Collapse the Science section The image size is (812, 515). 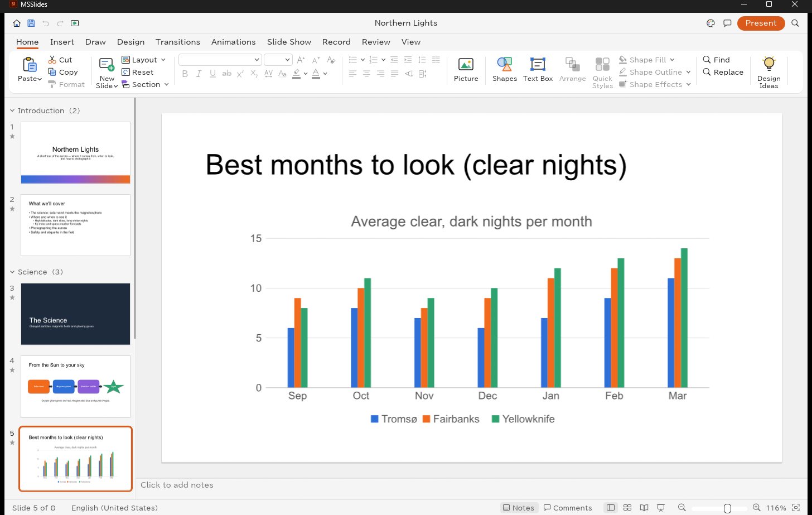12,272
